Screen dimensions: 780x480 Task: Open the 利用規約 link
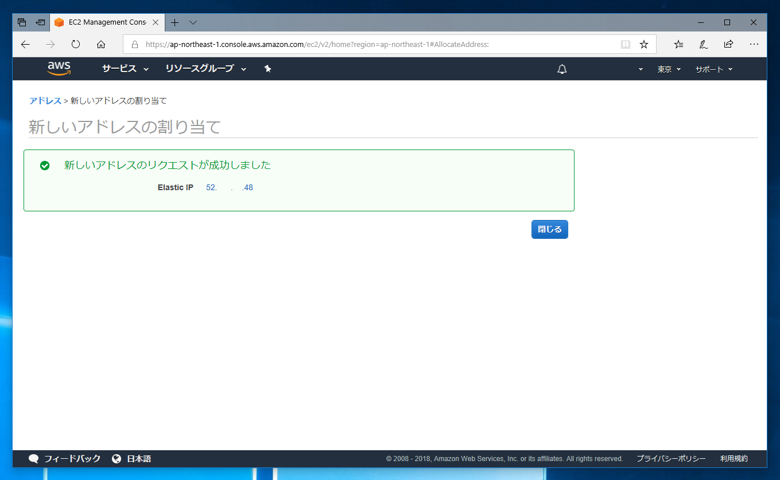[x=734, y=459]
